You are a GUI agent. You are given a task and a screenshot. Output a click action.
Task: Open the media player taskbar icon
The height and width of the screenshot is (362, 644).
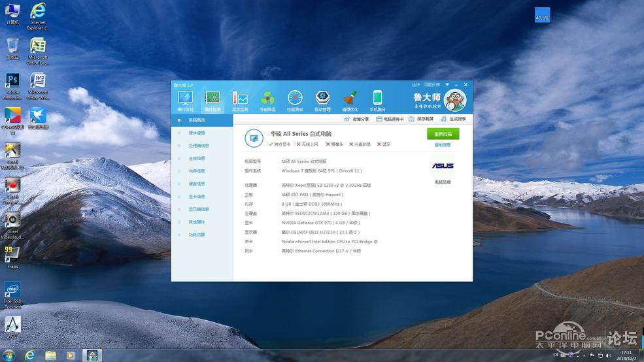coord(71,355)
